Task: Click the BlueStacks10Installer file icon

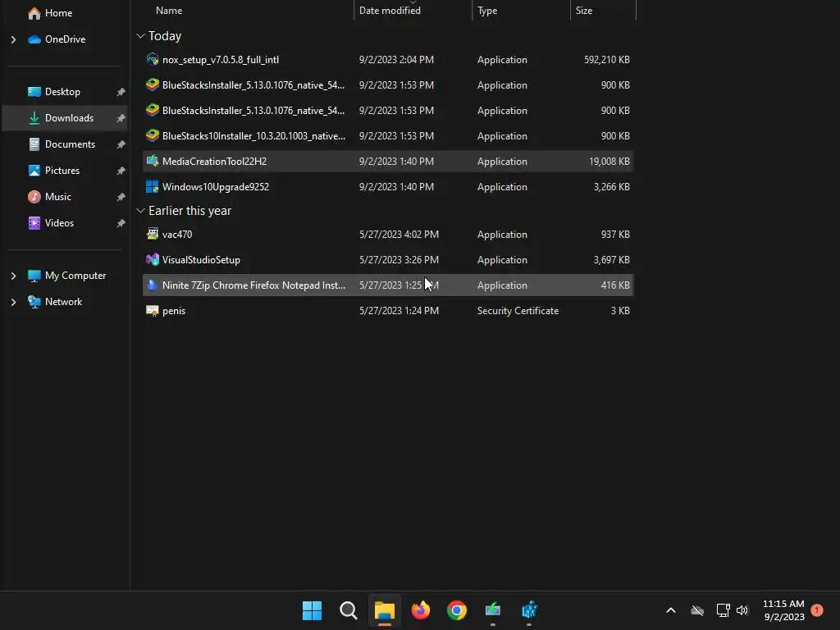Action: [152, 135]
